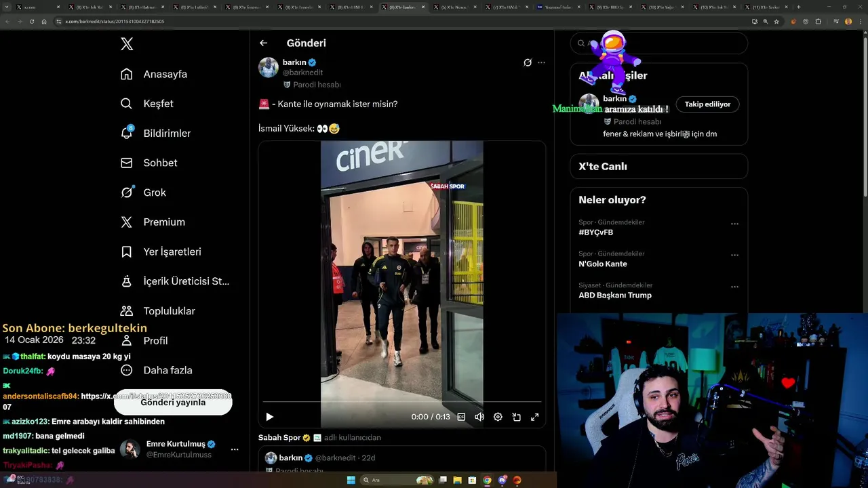Click the browser back arrow
Screen dimensions: 868x488
click(x=8, y=21)
